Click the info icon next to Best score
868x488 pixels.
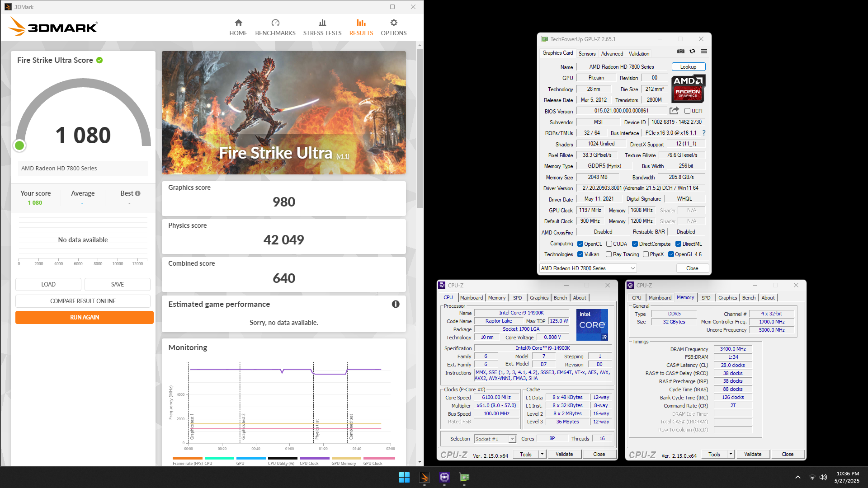click(x=138, y=193)
